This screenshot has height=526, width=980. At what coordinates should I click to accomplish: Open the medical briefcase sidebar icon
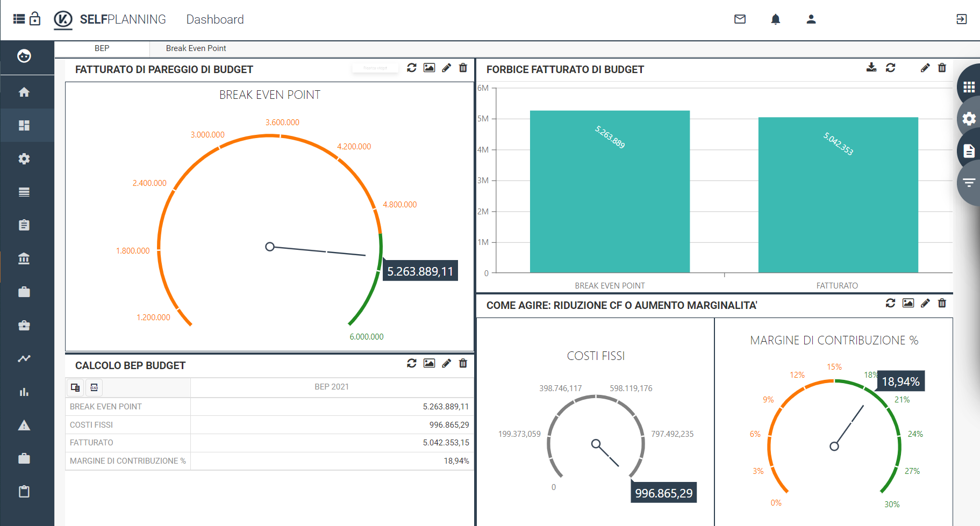(x=24, y=325)
